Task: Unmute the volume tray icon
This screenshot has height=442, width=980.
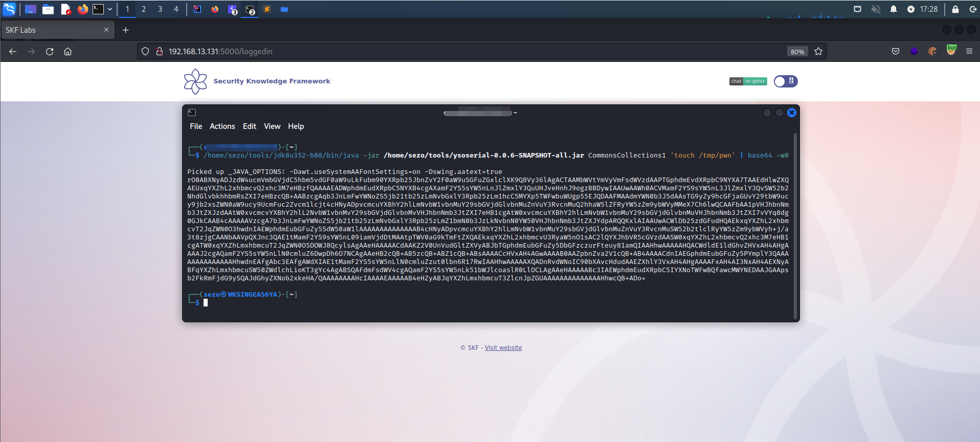Action: (876, 9)
